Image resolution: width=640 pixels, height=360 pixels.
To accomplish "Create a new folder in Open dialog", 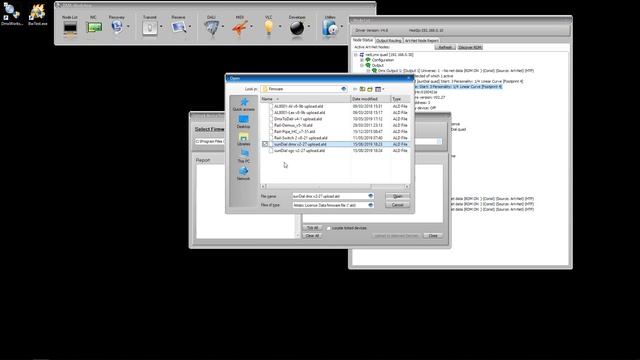I will pos(370,89).
